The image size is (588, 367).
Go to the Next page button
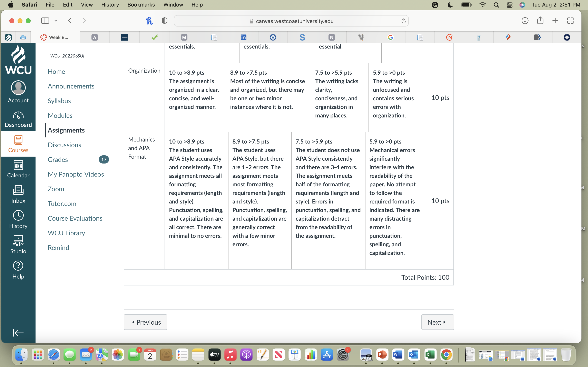pyautogui.click(x=437, y=322)
